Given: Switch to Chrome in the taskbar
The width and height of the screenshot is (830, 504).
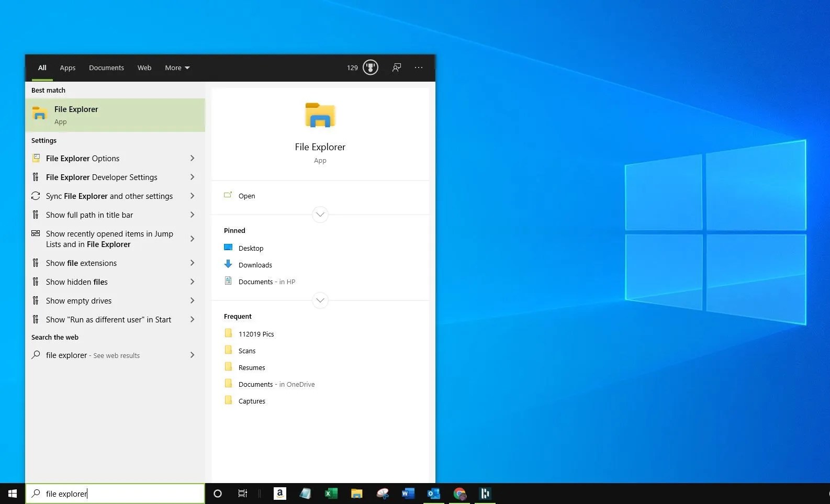Looking at the screenshot, I should click(x=459, y=494).
